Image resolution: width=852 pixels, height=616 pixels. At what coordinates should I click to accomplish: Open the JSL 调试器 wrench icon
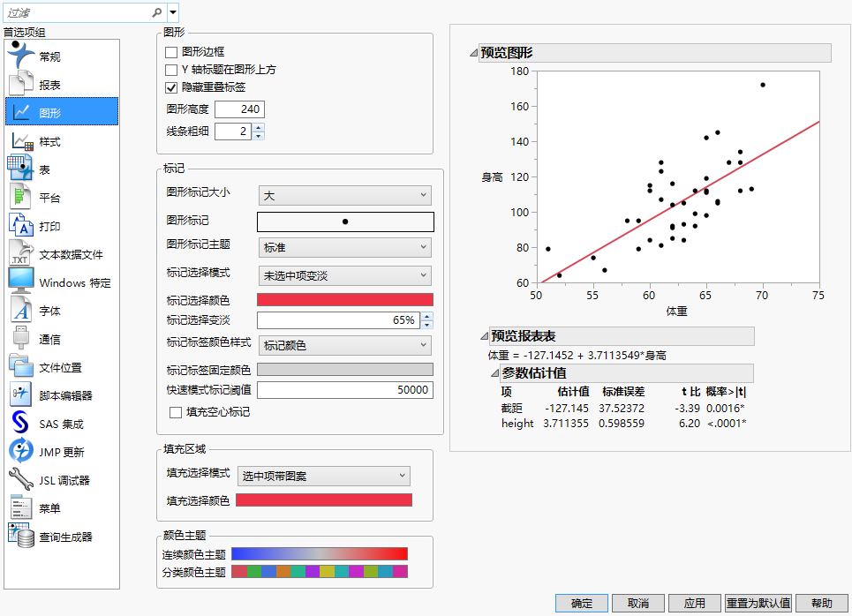[x=20, y=479]
